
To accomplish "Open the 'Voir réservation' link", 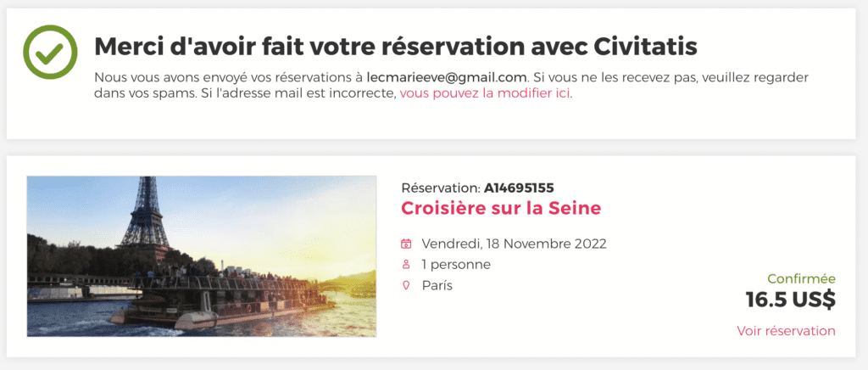I will pyautogui.click(x=786, y=331).
